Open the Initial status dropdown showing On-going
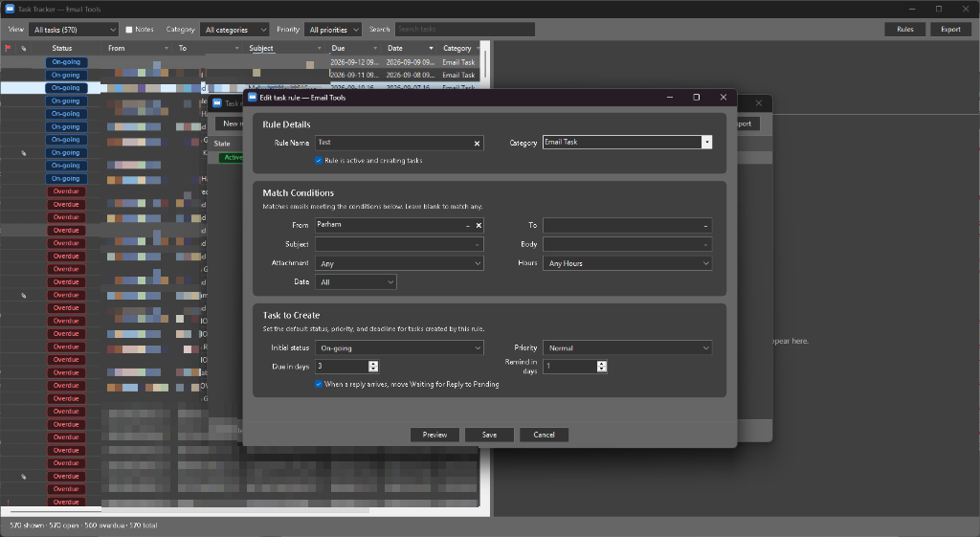The height and width of the screenshot is (537, 980). pos(399,347)
